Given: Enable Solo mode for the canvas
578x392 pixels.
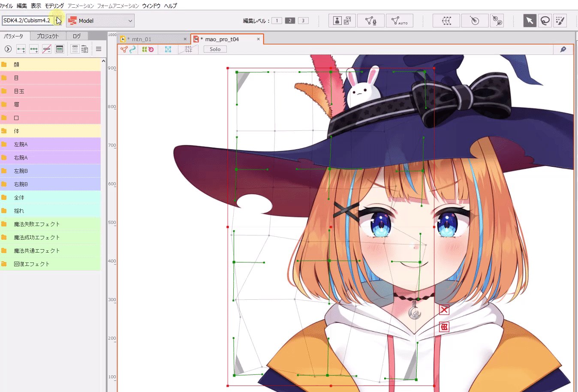Looking at the screenshot, I should [214, 49].
